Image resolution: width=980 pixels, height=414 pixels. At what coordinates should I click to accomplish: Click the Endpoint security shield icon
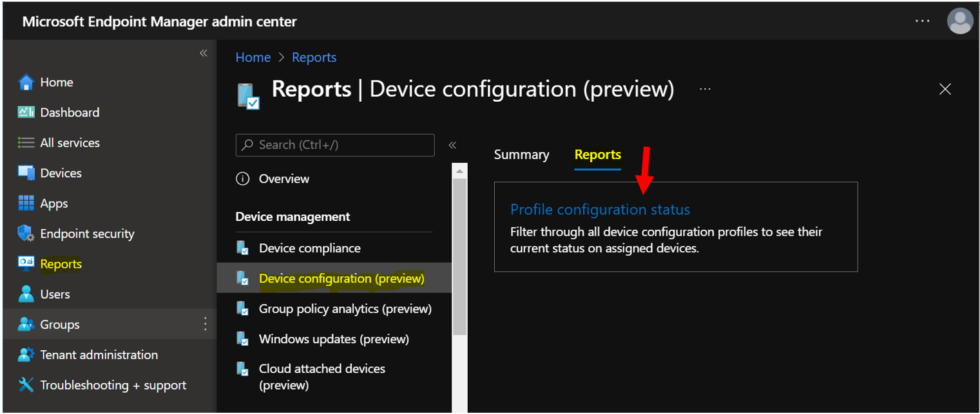[x=26, y=233]
